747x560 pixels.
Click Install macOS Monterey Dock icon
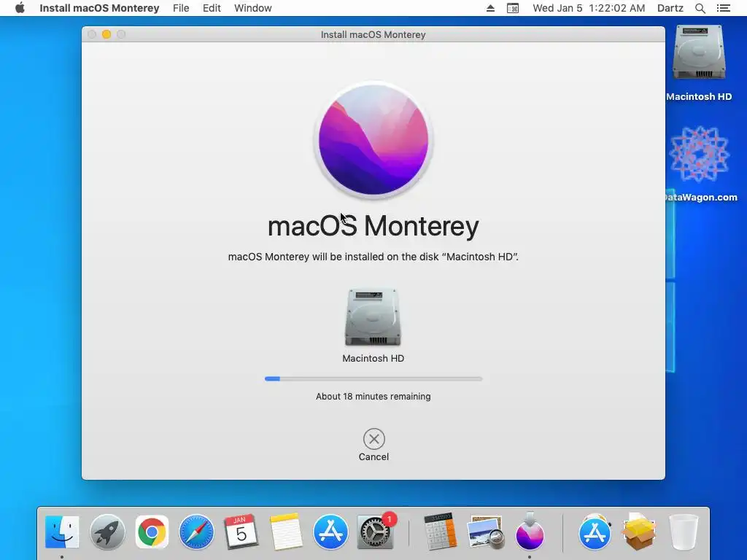click(530, 532)
